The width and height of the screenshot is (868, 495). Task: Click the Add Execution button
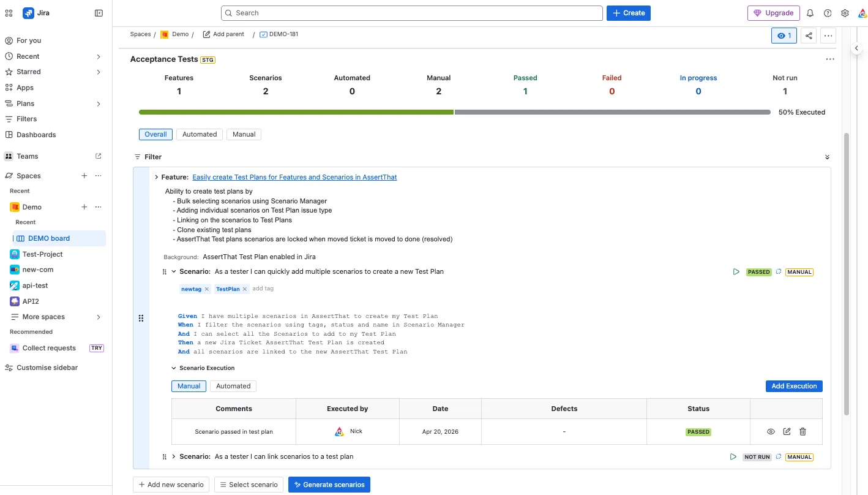click(794, 386)
